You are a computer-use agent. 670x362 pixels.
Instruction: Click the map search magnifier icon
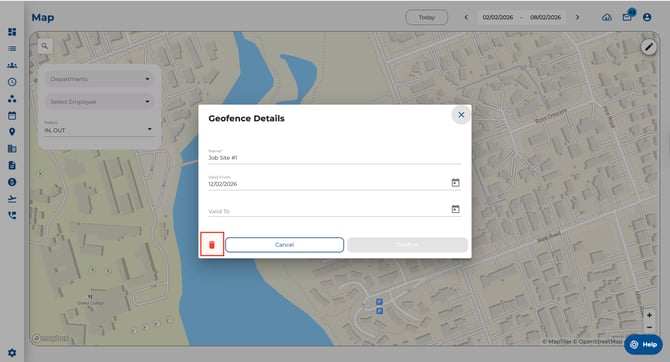pos(44,46)
